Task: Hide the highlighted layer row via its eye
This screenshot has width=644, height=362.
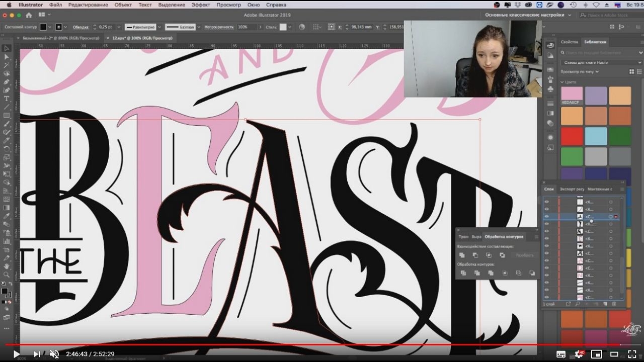Action: tap(546, 217)
